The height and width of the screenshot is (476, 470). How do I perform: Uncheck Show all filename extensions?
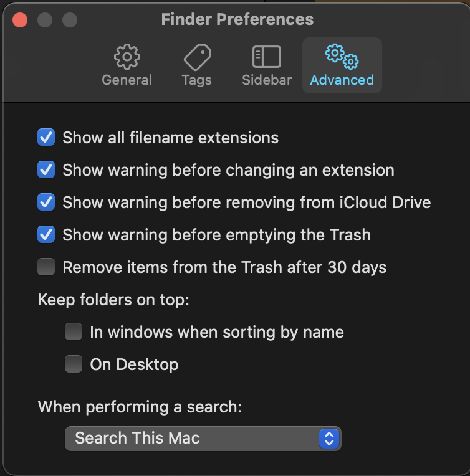click(x=46, y=137)
